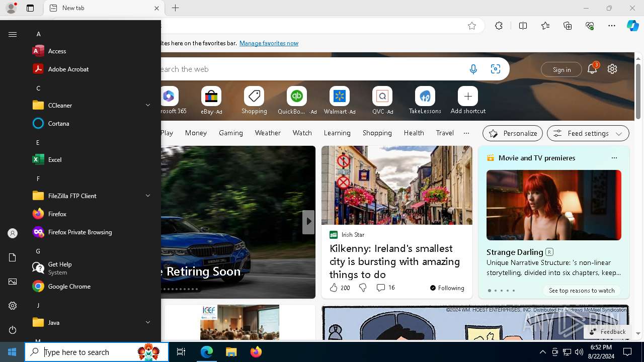
Task: Open Pictures from Start sidebar
Action: 13,282
